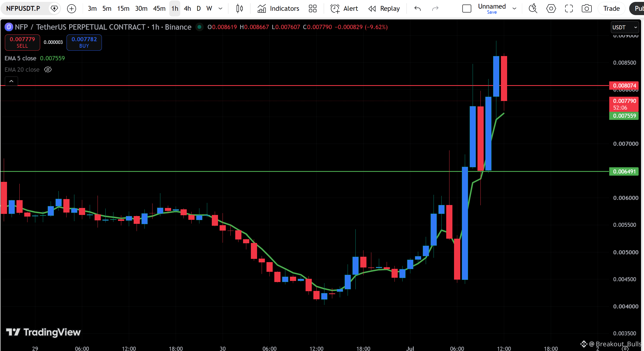
Task: Select the 15m timeframe
Action: [123, 9]
